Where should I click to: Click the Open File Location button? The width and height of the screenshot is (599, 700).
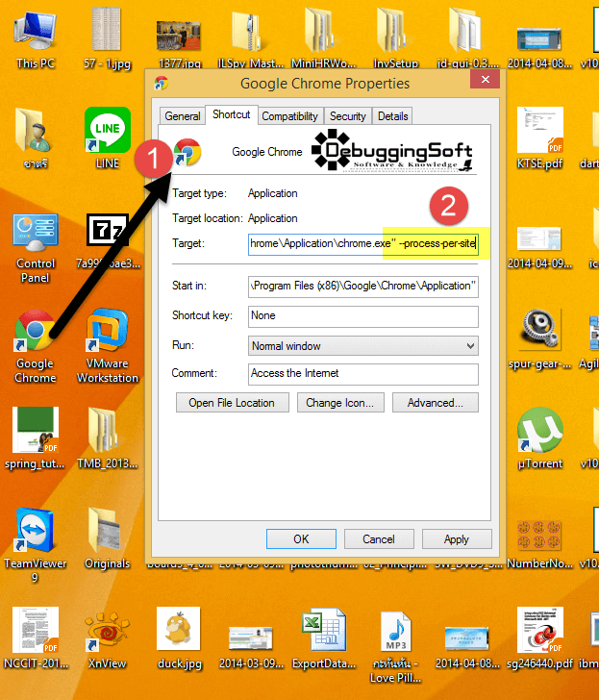(x=232, y=403)
